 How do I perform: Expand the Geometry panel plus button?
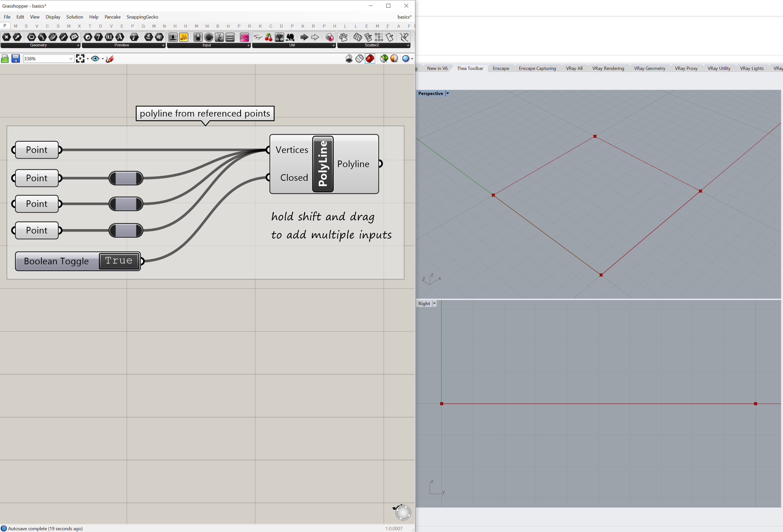coord(78,45)
